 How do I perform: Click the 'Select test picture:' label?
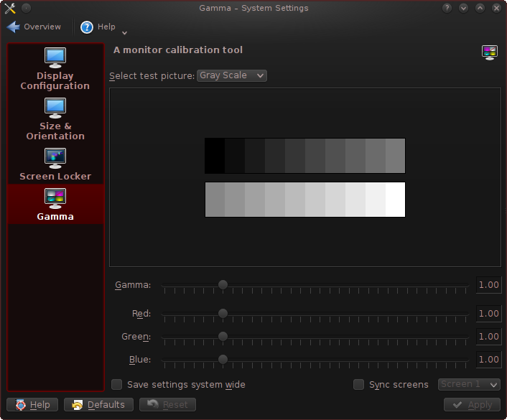pyautogui.click(x=152, y=76)
